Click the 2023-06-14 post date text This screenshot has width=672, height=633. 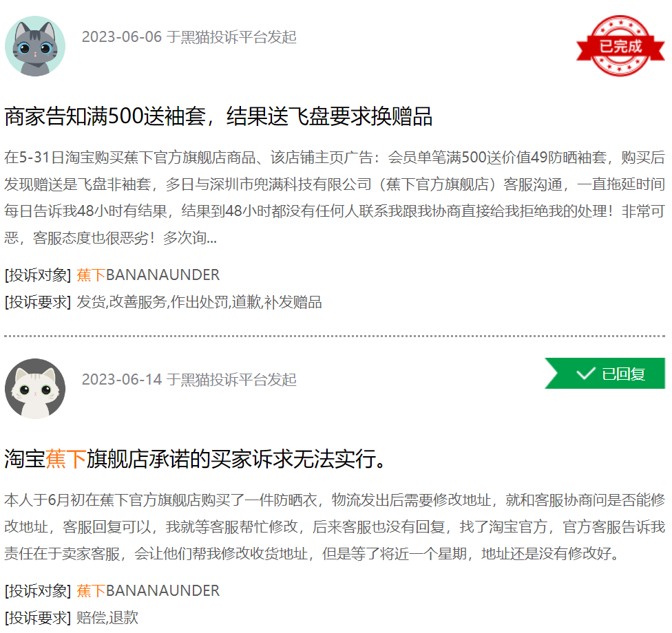pos(122,380)
